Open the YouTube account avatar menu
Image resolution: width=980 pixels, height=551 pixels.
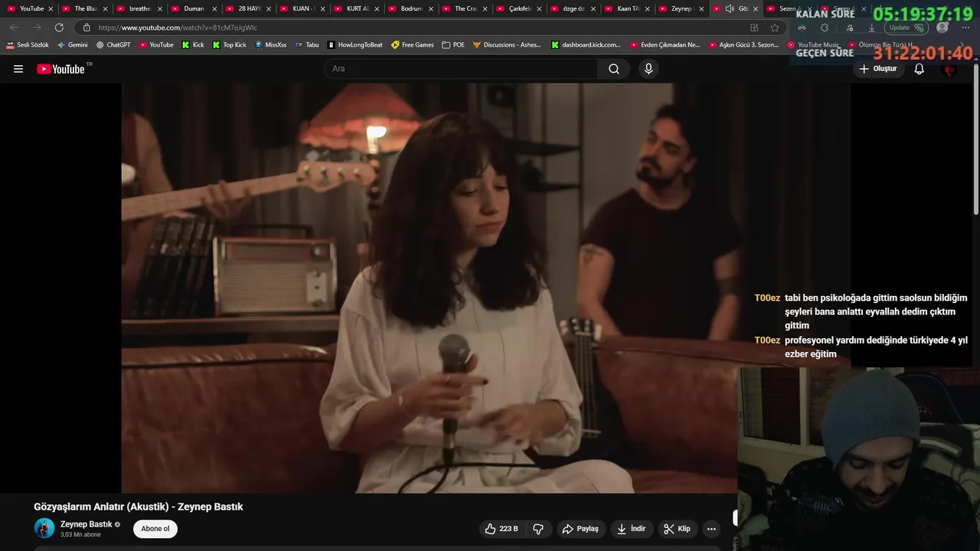tap(950, 69)
